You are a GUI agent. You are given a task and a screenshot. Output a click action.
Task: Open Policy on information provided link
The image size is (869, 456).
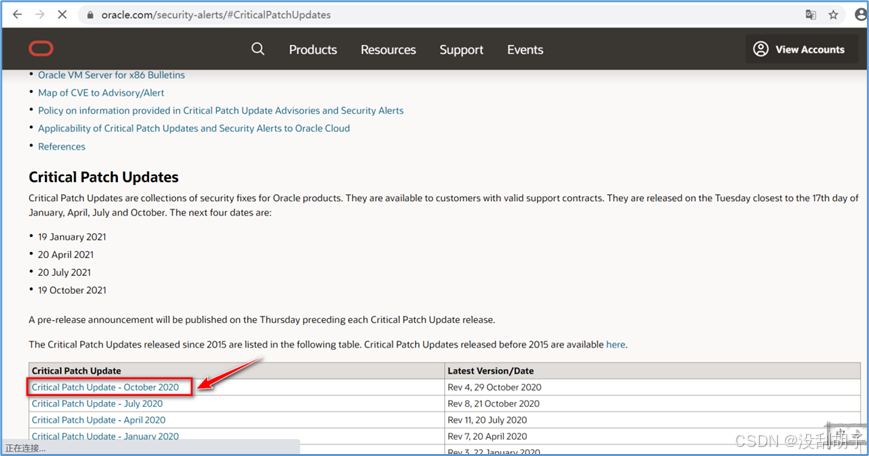(x=221, y=110)
